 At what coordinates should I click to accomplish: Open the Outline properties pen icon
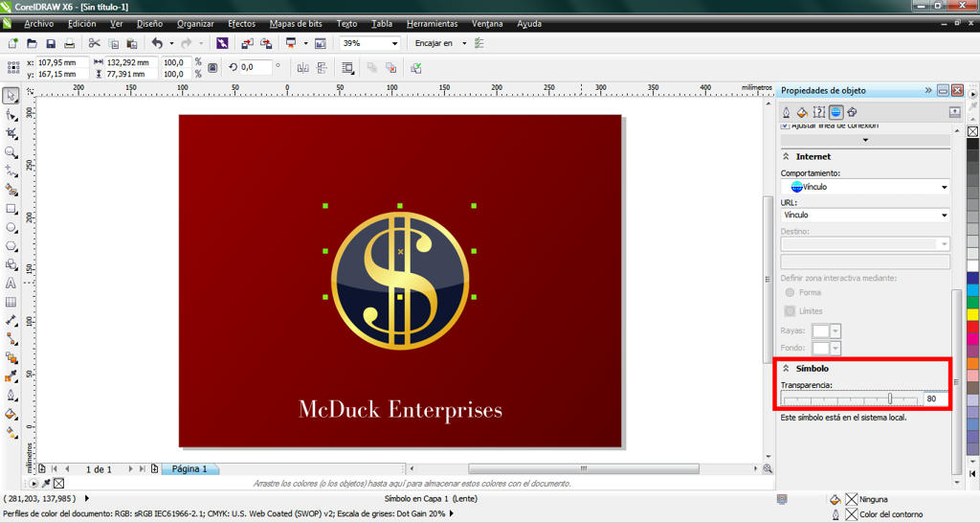[x=787, y=112]
